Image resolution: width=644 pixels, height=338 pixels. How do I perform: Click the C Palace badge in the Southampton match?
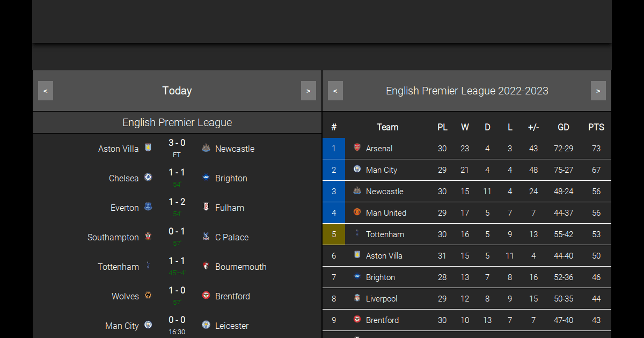[x=206, y=237]
